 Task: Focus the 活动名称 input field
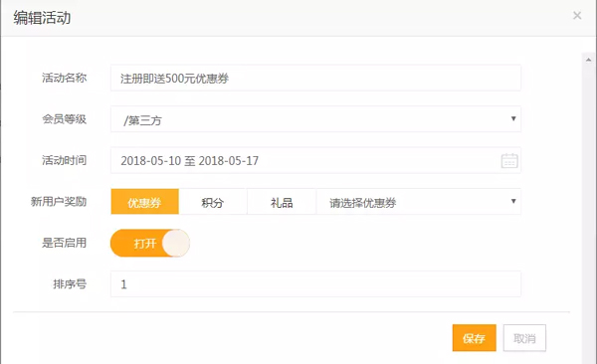315,78
